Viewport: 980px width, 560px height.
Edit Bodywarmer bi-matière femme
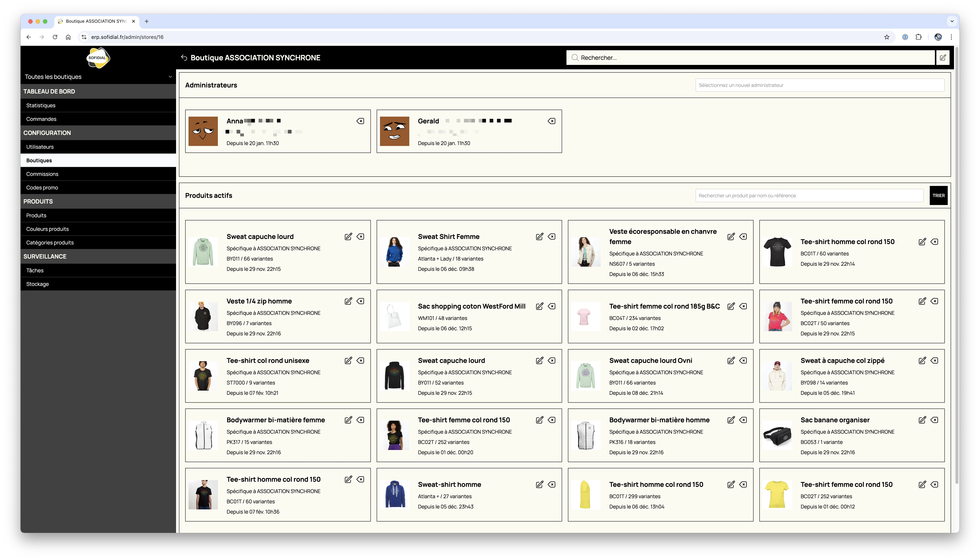(x=348, y=420)
